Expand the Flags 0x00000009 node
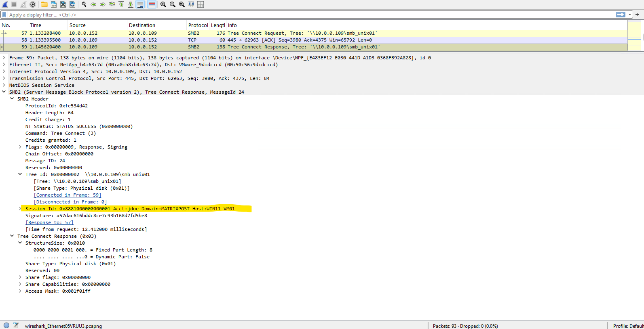 point(20,147)
